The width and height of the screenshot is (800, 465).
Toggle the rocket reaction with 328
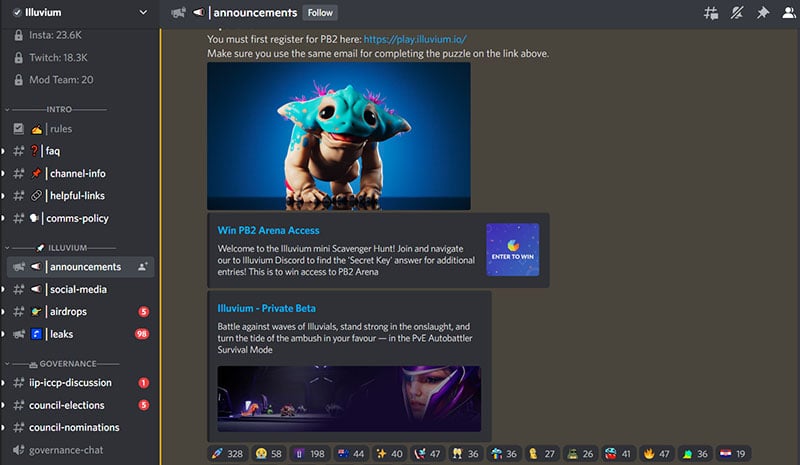[227, 454]
